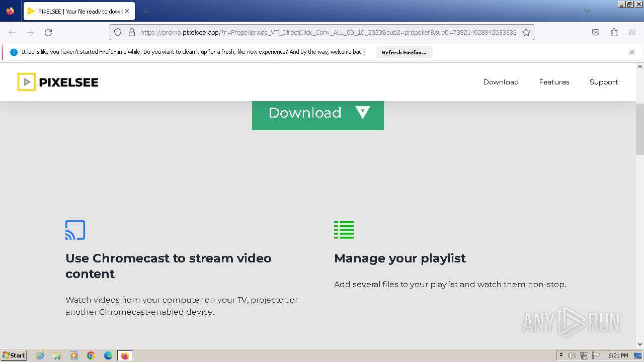Open the Features nav link

[x=554, y=82]
